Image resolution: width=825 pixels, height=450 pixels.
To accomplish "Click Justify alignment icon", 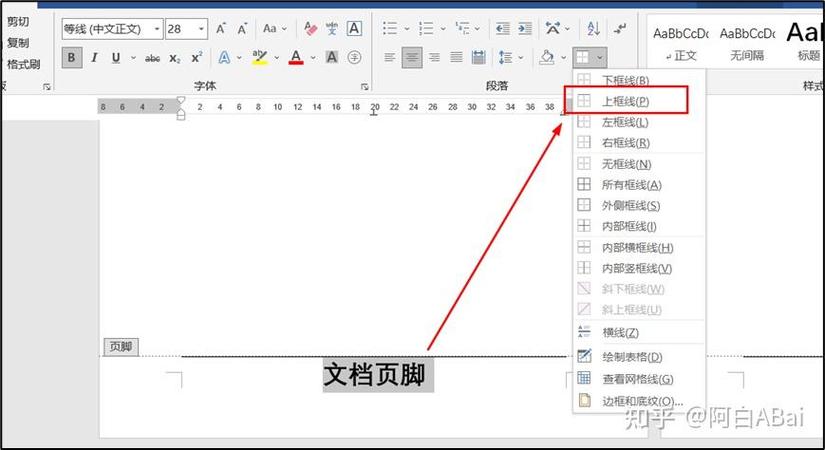I will click(456, 57).
